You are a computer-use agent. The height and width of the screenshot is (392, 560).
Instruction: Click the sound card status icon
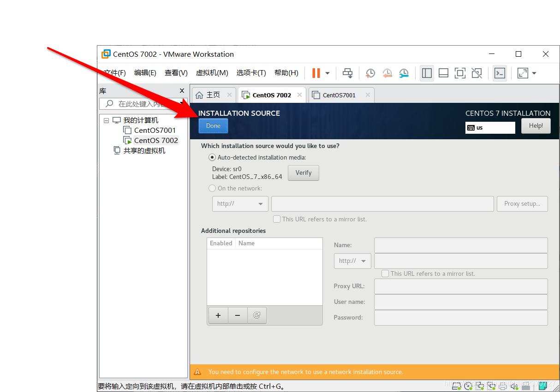click(514, 386)
